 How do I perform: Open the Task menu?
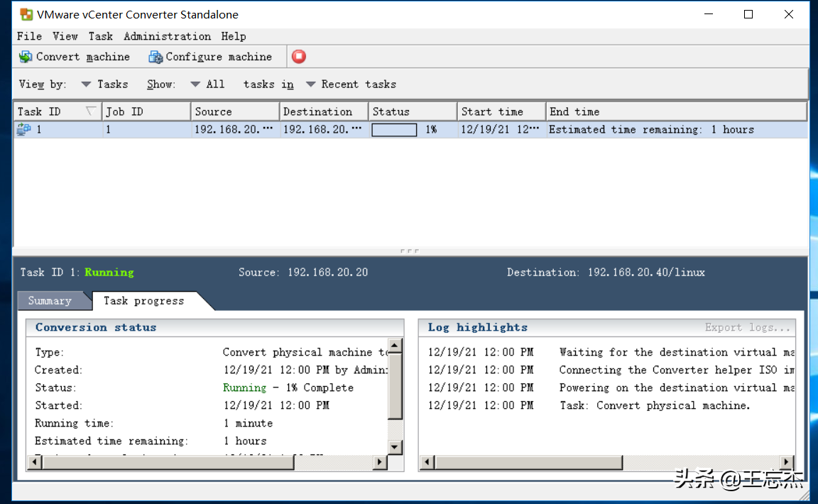tap(101, 36)
